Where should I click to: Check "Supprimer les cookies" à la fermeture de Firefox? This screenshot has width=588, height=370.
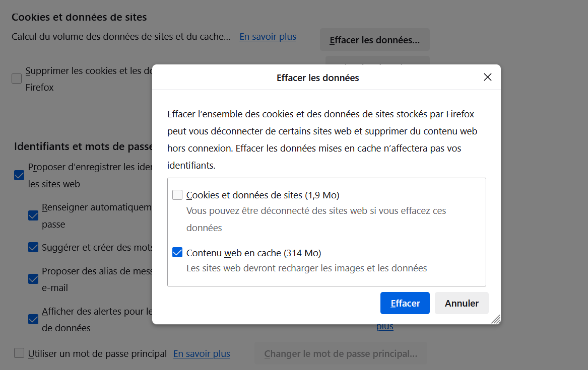(16, 79)
